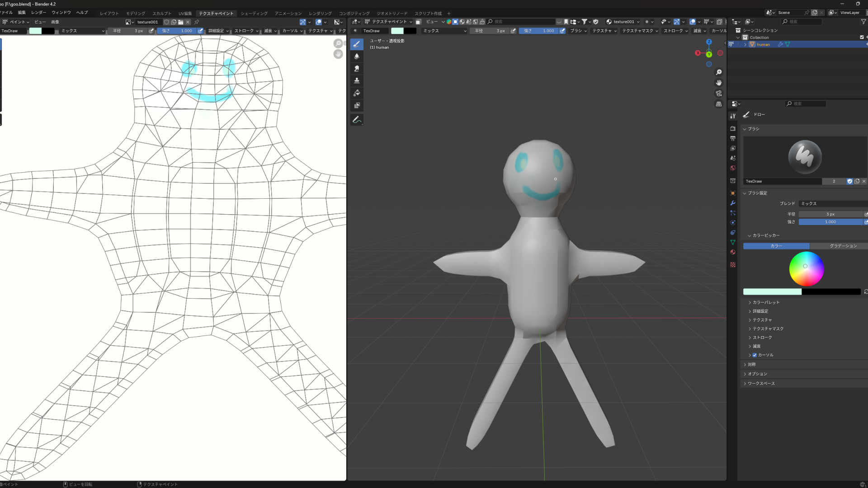Switch to the Shading workspace tab
The width and height of the screenshot is (868, 488).
pyautogui.click(x=254, y=13)
